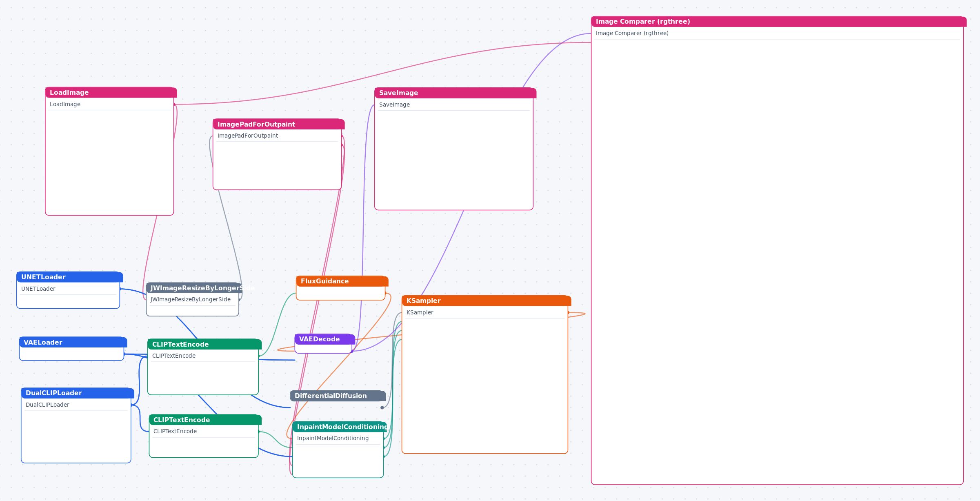This screenshot has height=501, width=980.
Task: Click the JWImageResizeByLongerSide node header
Action: (194, 288)
